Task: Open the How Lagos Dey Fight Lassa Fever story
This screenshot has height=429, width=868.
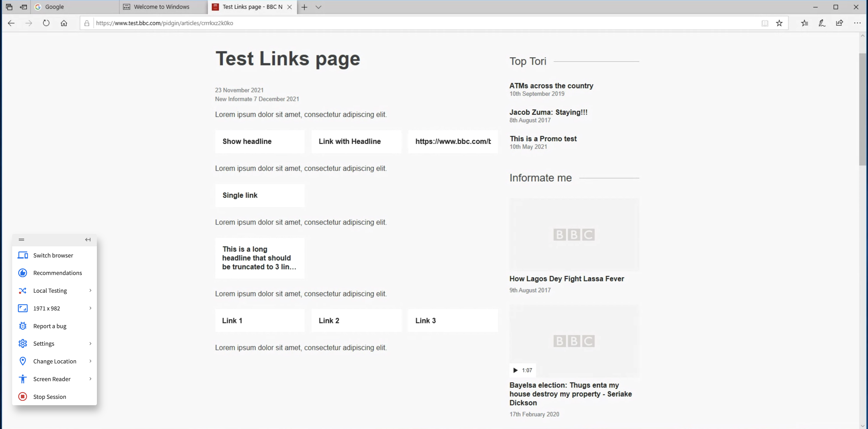Action: tap(566, 279)
